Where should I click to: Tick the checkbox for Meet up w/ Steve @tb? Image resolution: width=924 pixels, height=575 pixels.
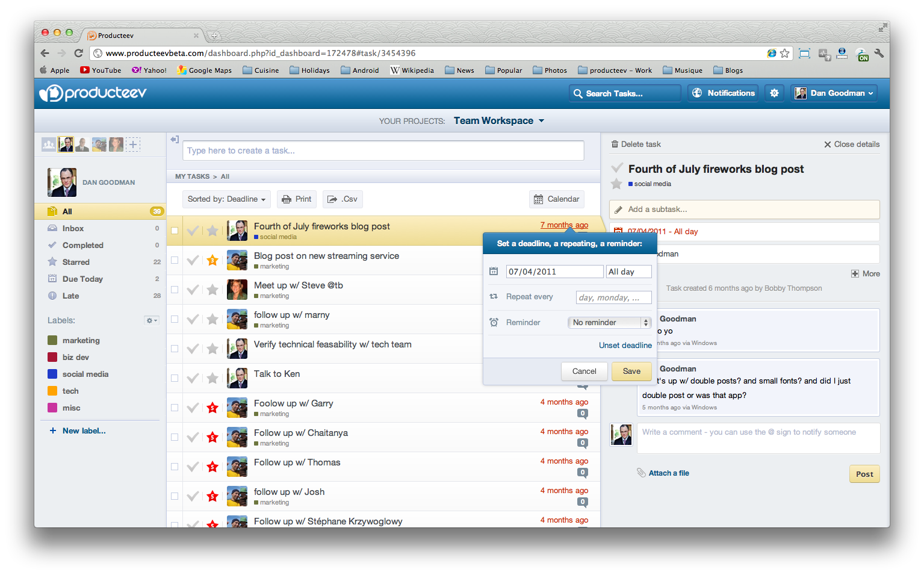click(175, 290)
